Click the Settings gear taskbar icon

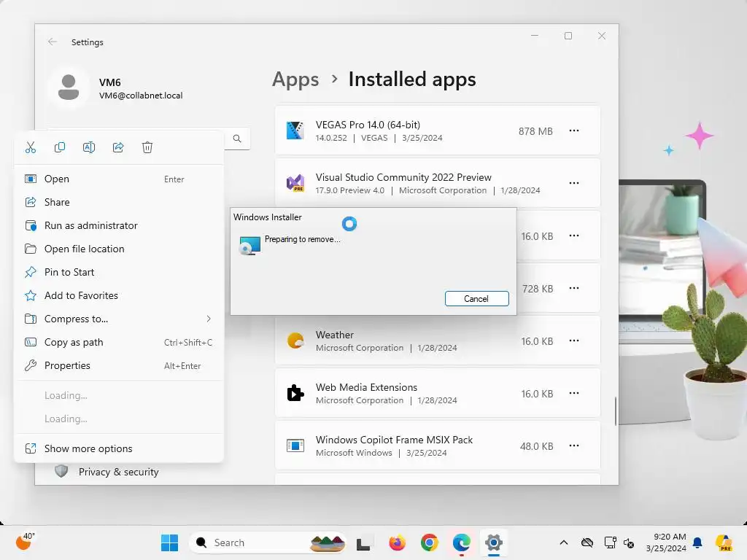pos(494,542)
